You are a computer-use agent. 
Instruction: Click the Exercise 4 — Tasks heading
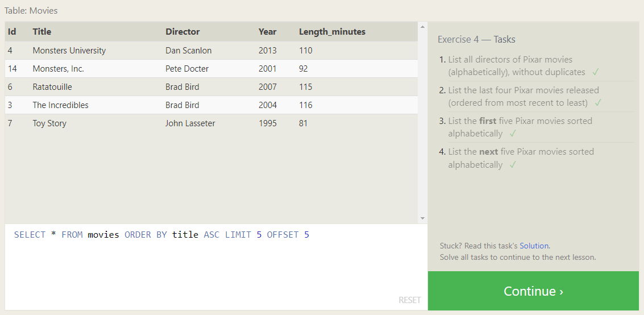click(476, 39)
